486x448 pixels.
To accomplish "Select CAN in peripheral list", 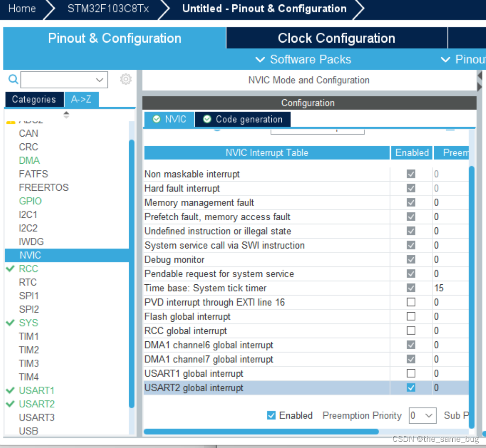I will [x=29, y=133].
